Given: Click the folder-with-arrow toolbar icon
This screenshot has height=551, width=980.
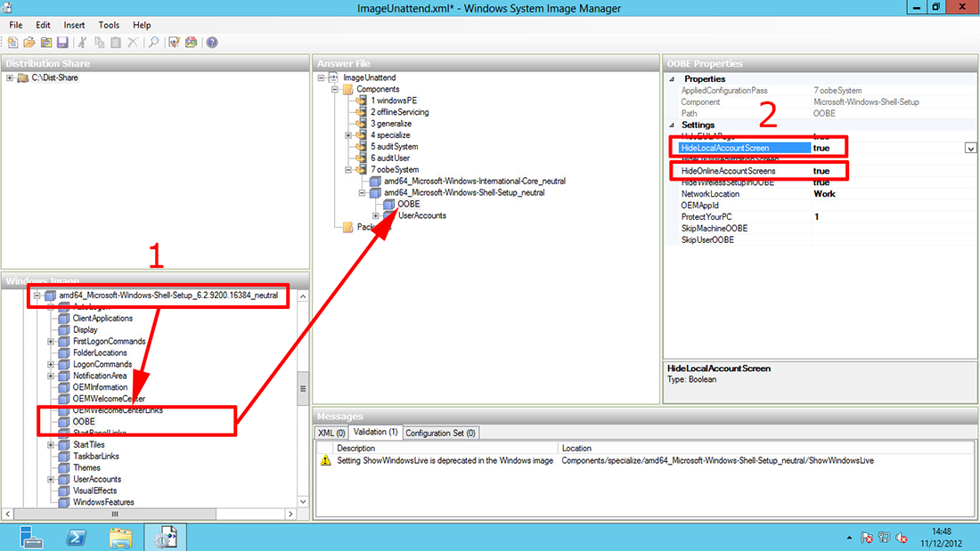Looking at the screenshot, I should (x=46, y=43).
